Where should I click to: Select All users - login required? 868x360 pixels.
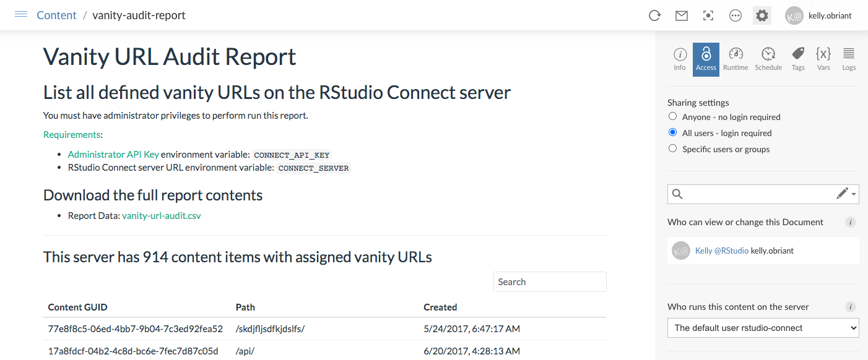tap(672, 132)
